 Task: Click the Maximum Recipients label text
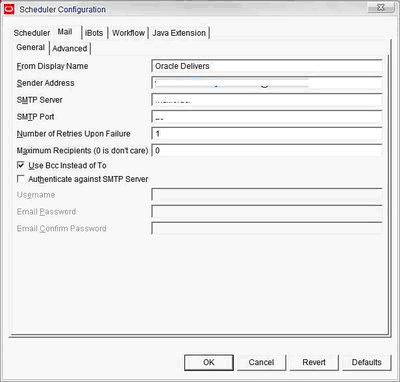pos(82,151)
